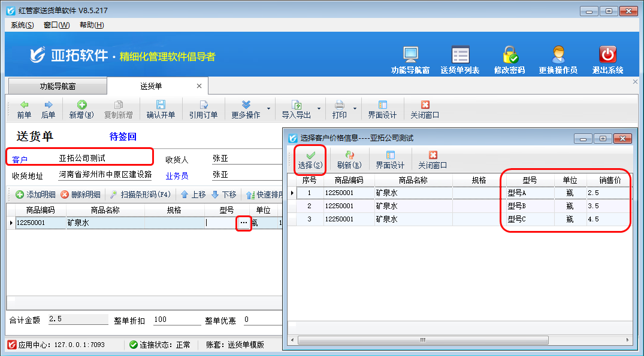Click the 退出系统 power icon
Viewport: 644px width, 356px height.
coord(608,55)
